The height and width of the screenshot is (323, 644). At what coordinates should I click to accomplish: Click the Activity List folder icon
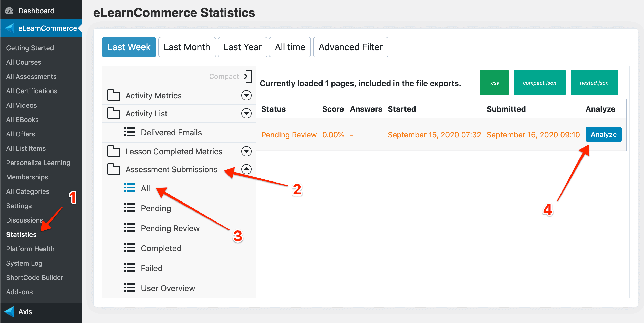113,113
